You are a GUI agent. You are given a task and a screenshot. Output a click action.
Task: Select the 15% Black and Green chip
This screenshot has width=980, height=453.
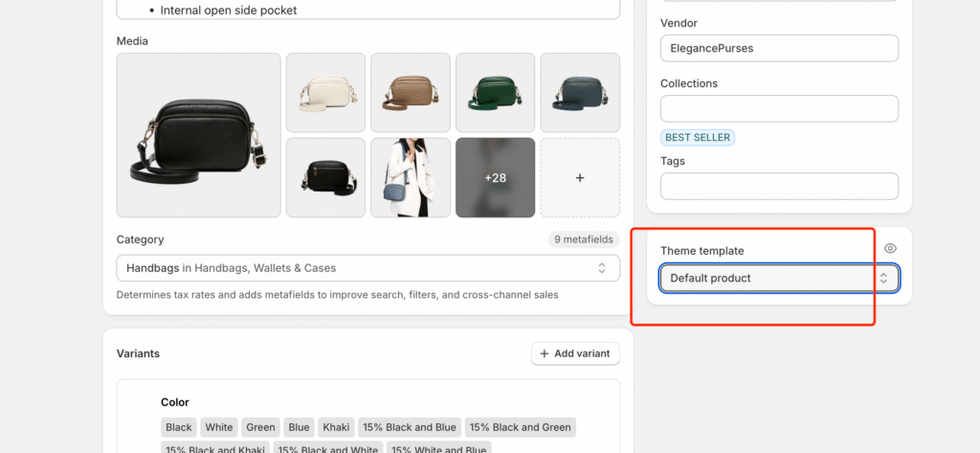coord(520,427)
